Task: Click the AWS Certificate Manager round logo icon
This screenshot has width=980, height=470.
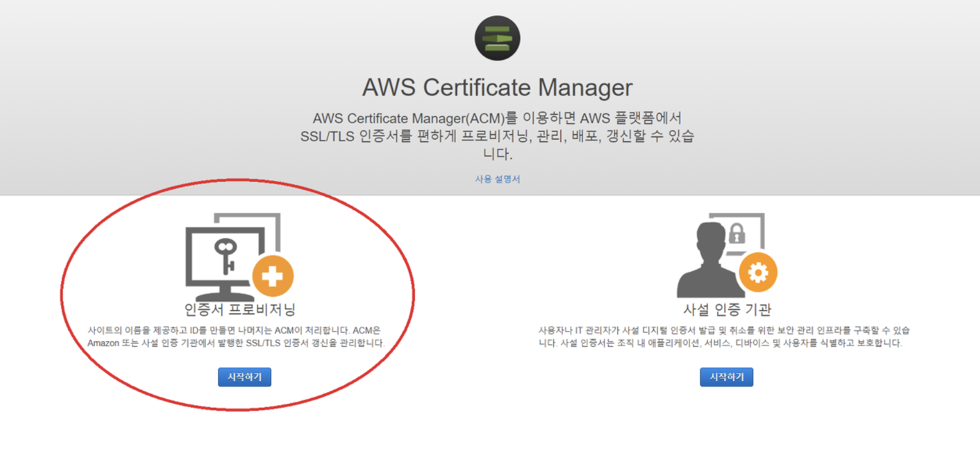Action: (x=497, y=38)
